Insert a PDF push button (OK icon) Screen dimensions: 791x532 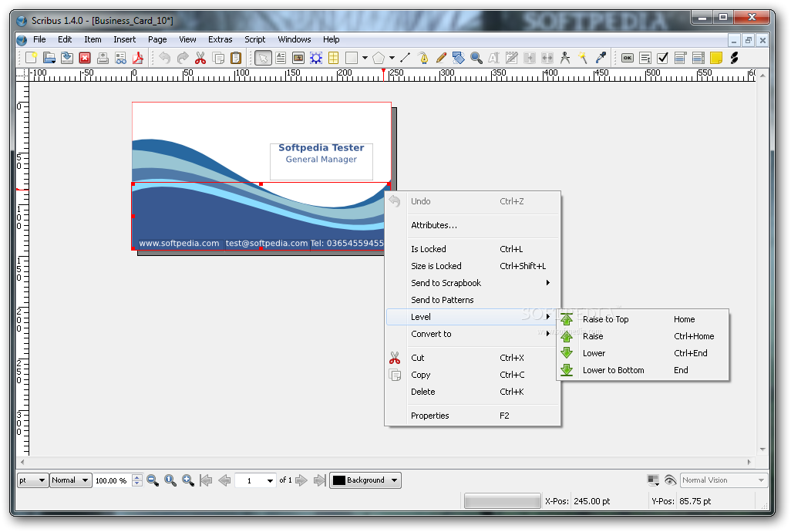[x=627, y=58]
